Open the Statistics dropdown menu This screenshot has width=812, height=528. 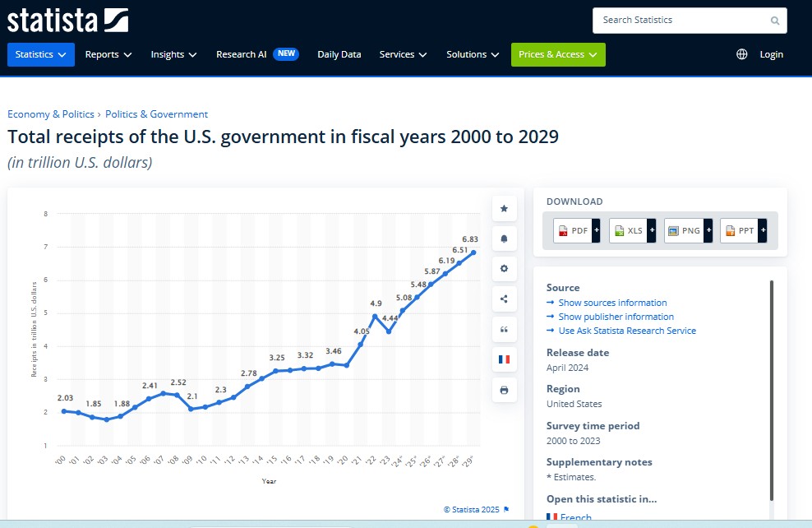[x=41, y=54]
